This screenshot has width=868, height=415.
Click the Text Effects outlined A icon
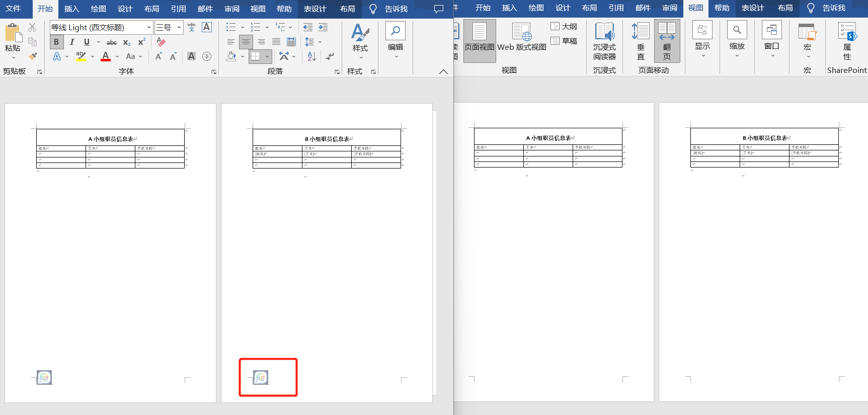pyautogui.click(x=57, y=56)
